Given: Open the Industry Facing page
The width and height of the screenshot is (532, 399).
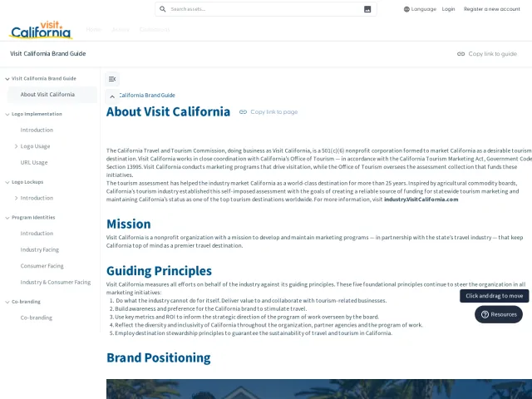Looking at the screenshot, I should 40,249.
